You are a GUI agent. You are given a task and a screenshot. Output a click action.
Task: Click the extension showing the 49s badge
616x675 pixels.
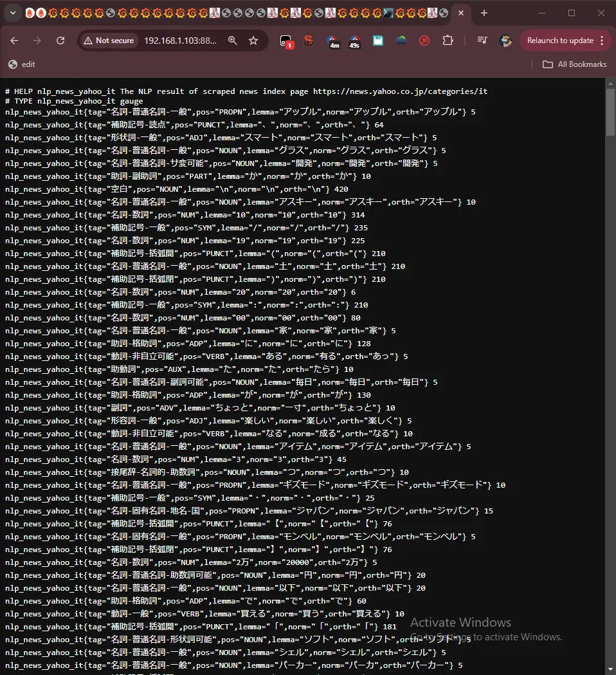click(x=354, y=41)
